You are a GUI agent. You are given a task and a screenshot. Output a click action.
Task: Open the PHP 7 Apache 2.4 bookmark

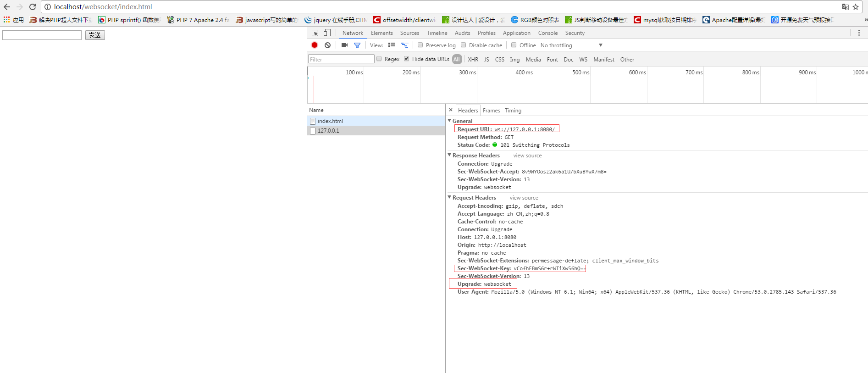(x=198, y=20)
